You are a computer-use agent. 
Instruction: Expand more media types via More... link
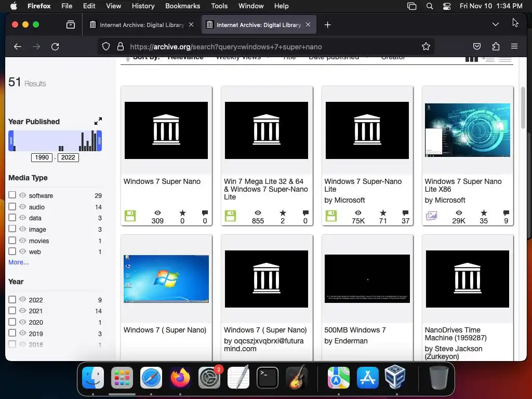(x=18, y=262)
